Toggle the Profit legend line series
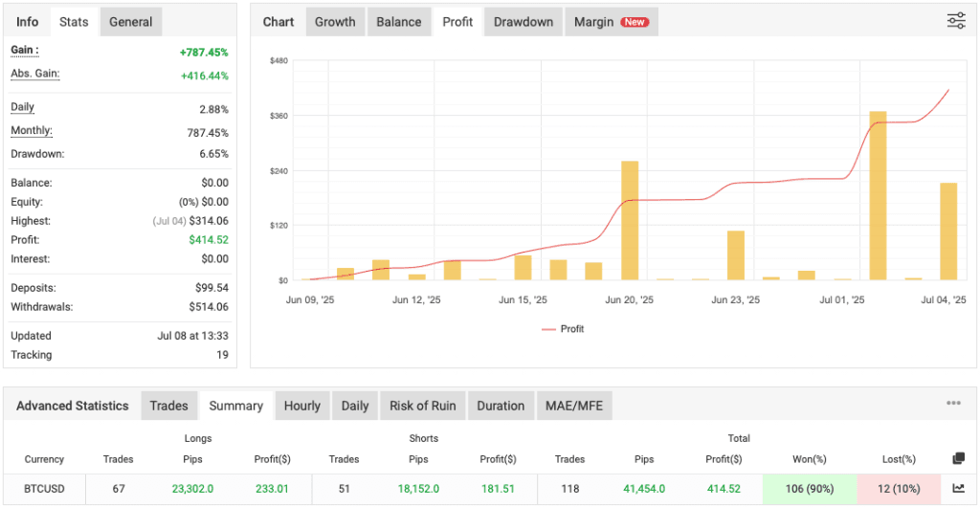 pyautogui.click(x=562, y=329)
